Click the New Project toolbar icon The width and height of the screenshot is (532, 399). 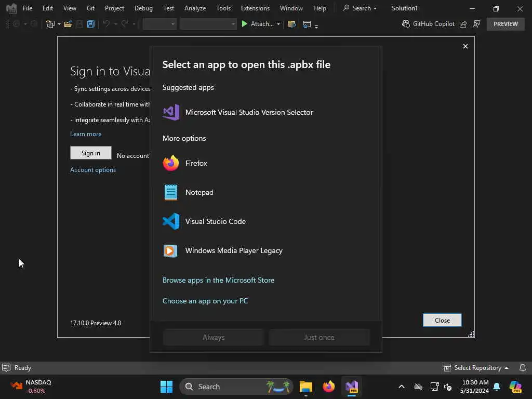pyautogui.click(x=50, y=24)
